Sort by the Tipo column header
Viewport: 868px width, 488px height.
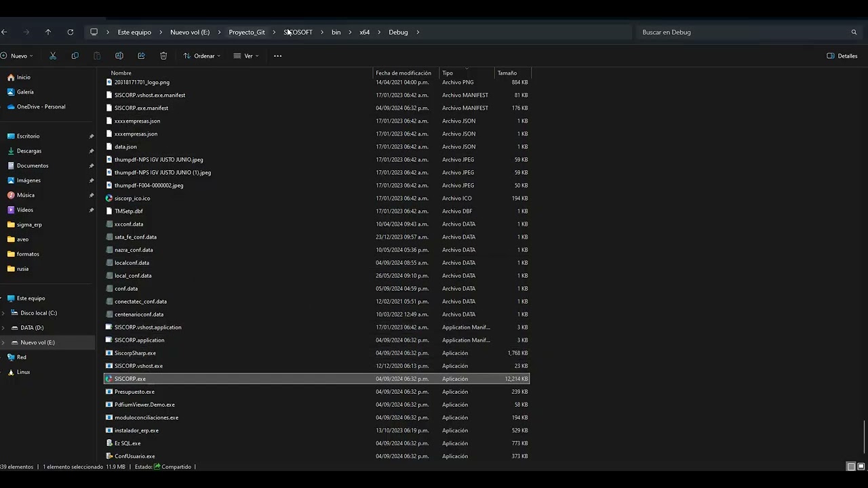[x=448, y=73]
